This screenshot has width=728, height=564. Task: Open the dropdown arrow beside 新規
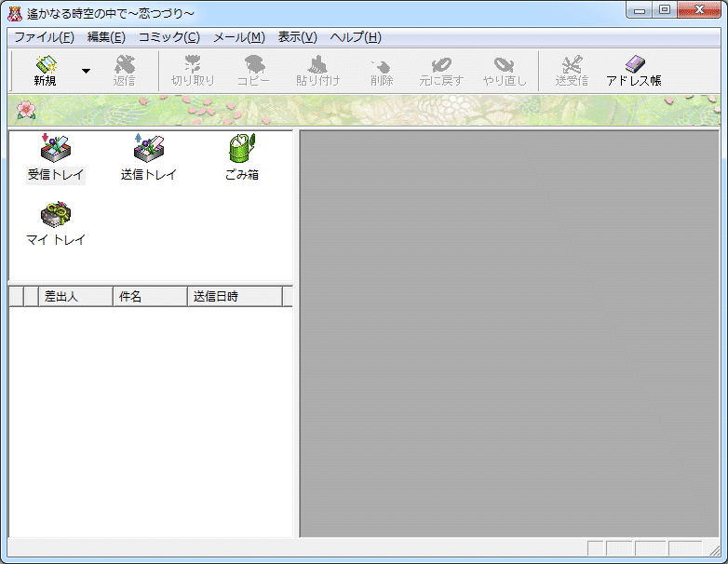click(x=86, y=71)
